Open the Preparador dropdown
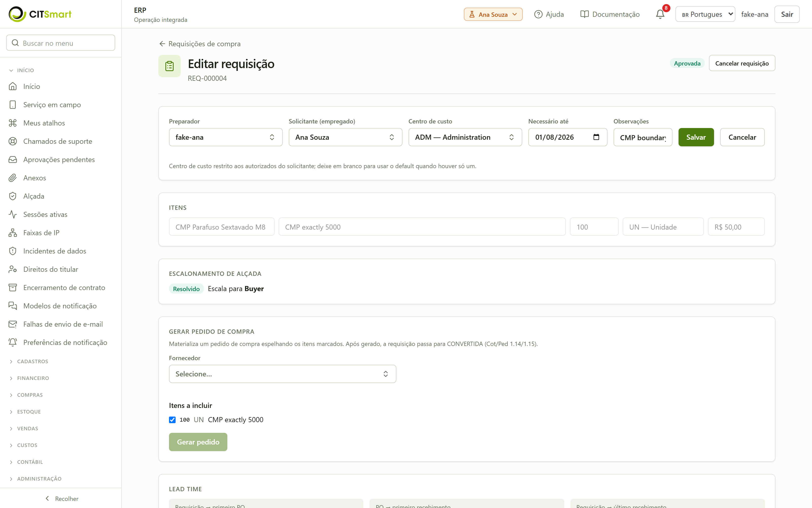 click(226, 137)
